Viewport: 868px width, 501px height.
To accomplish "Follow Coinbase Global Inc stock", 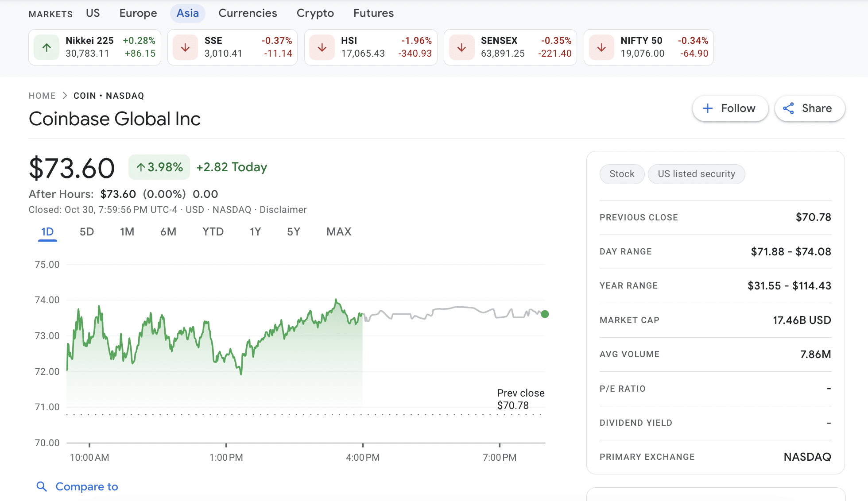I will point(730,108).
